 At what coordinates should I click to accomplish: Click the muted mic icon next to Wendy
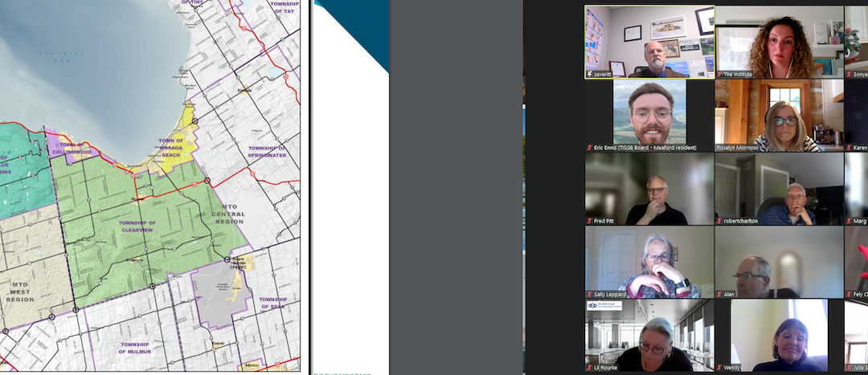click(719, 368)
